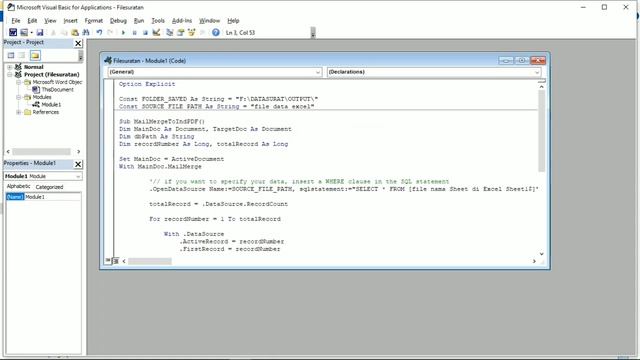
Task: Open the Run menu
Action: [139, 20]
